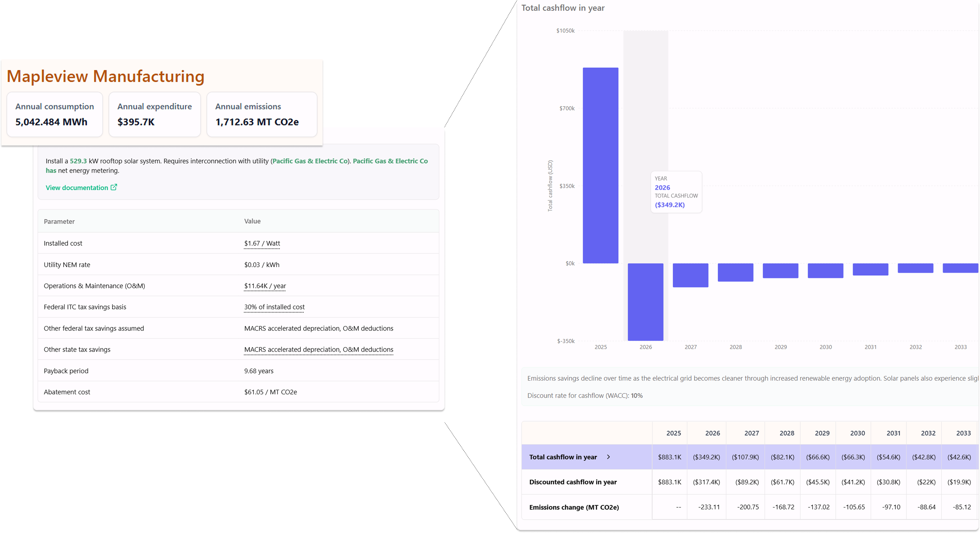Click the Parameter column header
The image size is (980, 533).
(x=59, y=221)
